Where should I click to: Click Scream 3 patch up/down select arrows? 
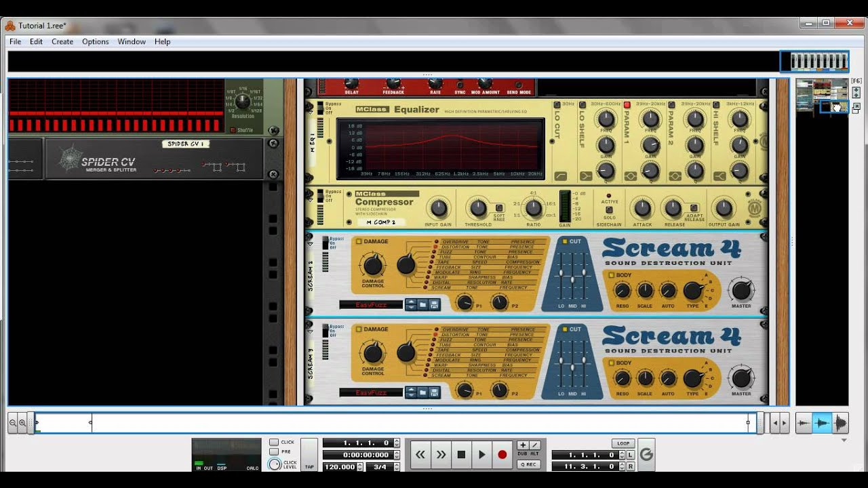pyautogui.click(x=410, y=392)
